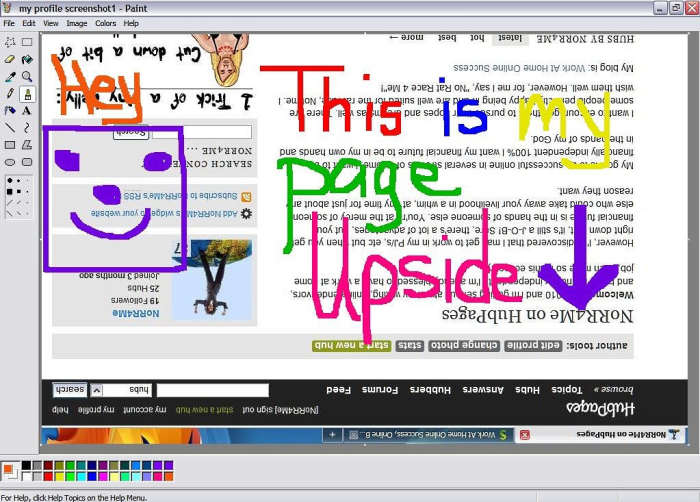Open the View menu
The height and width of the screenshot is (502, 700).
[x=51, y=23]
